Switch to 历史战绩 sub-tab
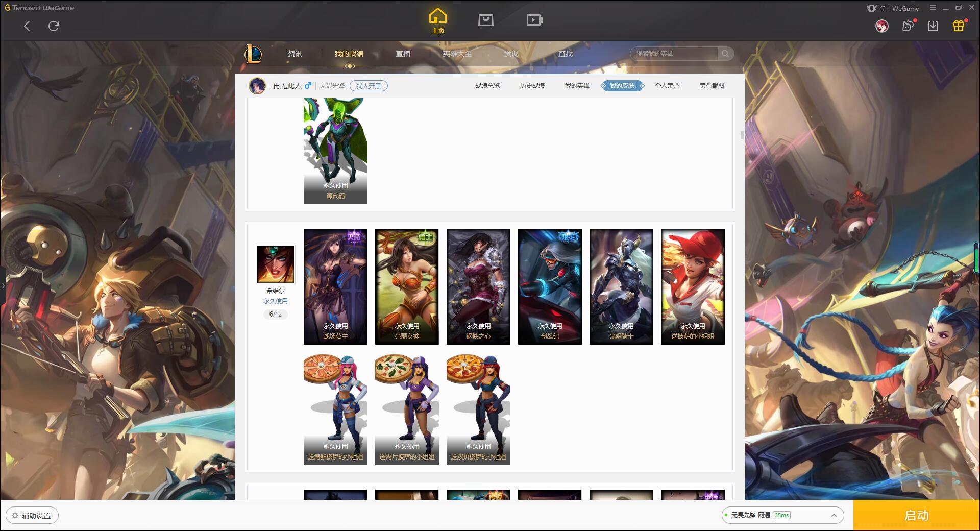The width and height of the screenshot is (980, 531). (x=532, y=86)
